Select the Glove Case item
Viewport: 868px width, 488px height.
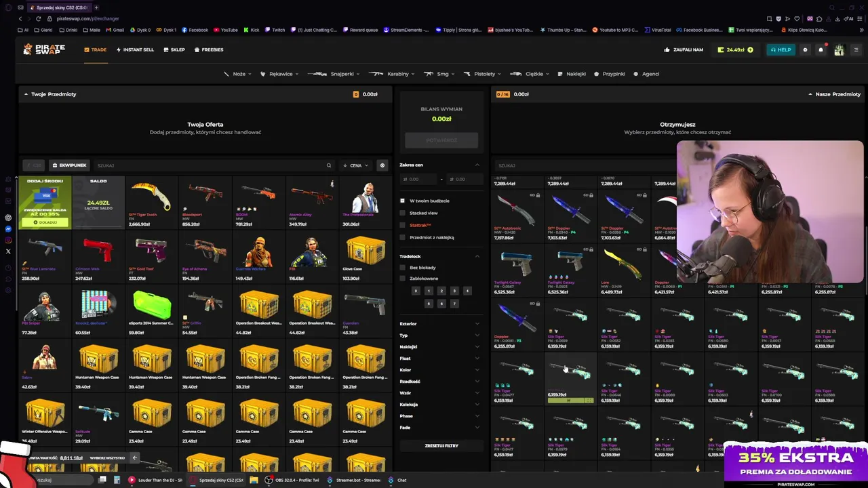366,257
